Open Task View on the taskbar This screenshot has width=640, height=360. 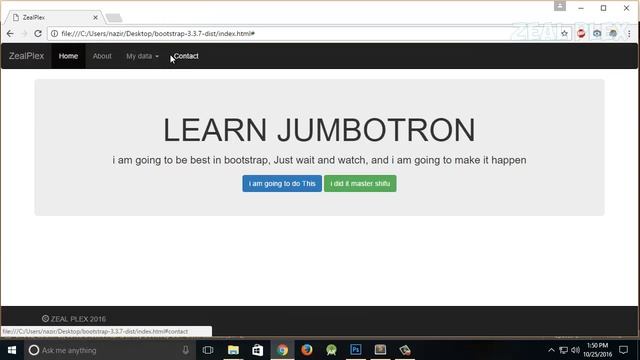click(x=208, y=350)
